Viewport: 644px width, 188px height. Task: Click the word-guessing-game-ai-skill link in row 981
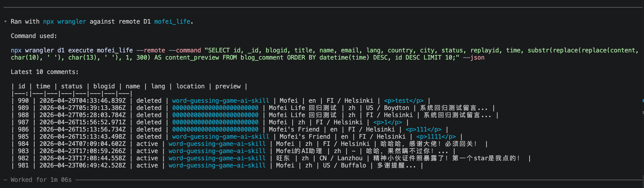(217, 165)
